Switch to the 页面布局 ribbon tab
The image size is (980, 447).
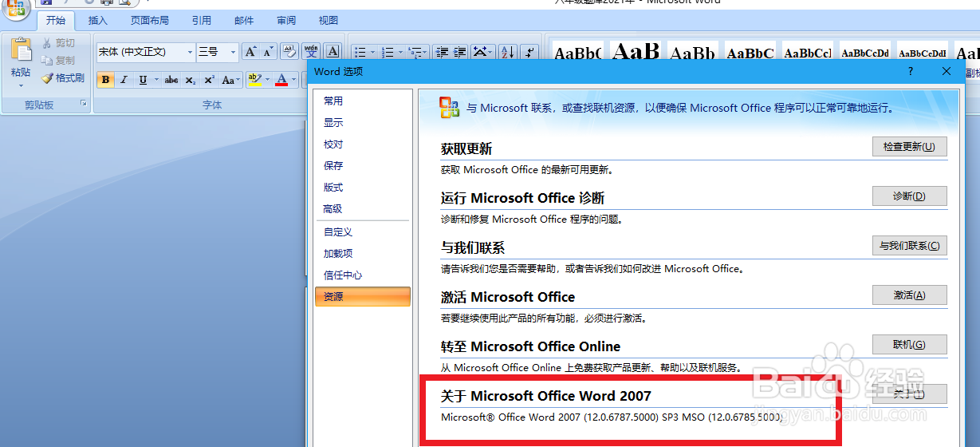[150, 21]
